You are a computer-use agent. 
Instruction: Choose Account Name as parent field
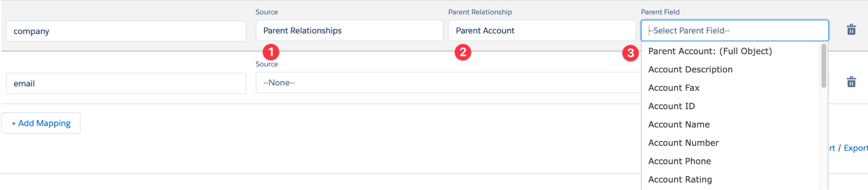(x=679, y=124)
